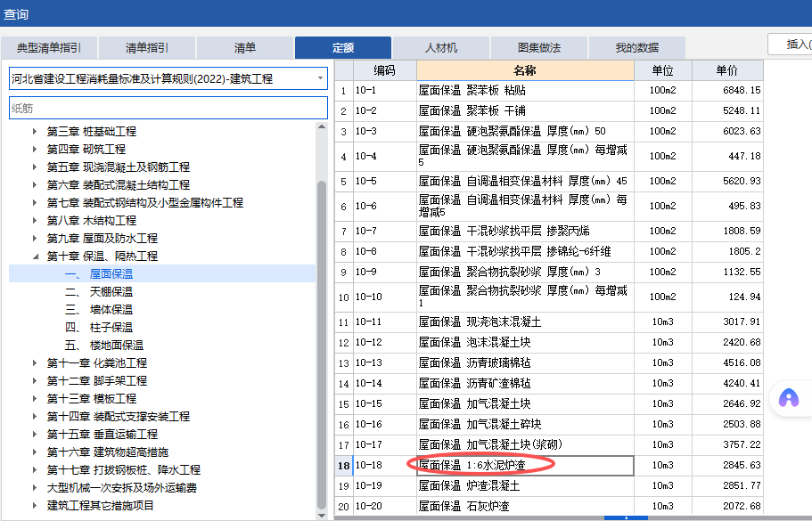Select 硬泡聚氨酯保温 厚度 50 row
The image size is (812, 521).
click(x=549, y=132)
